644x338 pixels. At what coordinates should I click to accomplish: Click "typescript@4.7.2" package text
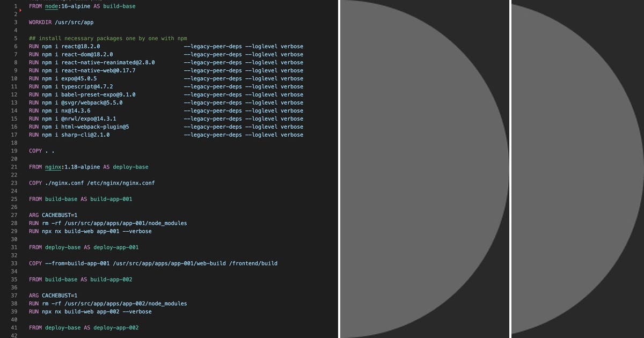87,87
